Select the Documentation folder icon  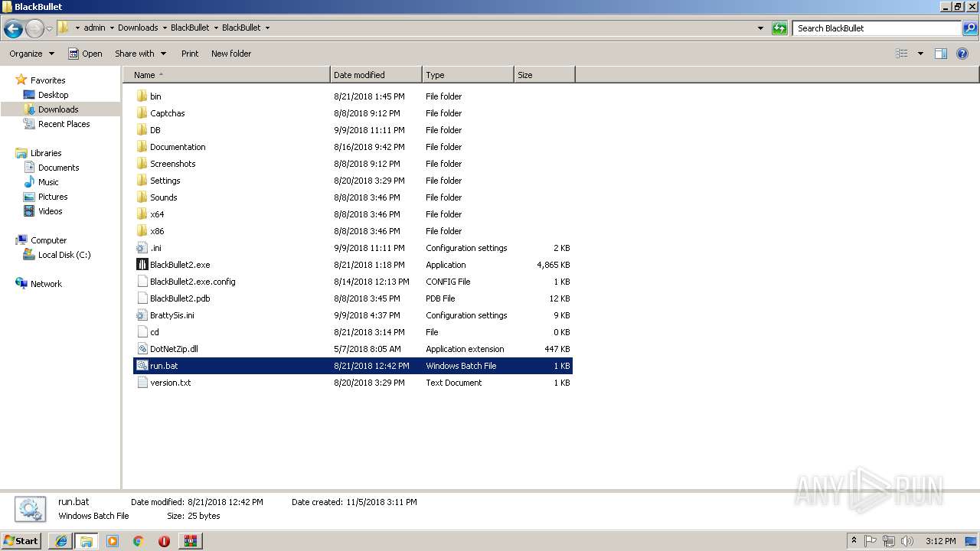[x=142, y=147]
